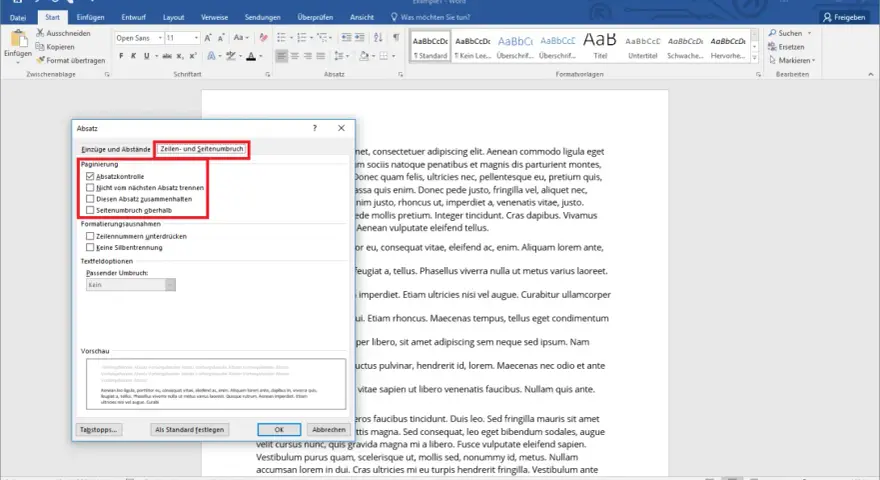Expand underline style dropdown arrow

click(x=156, y=56)
